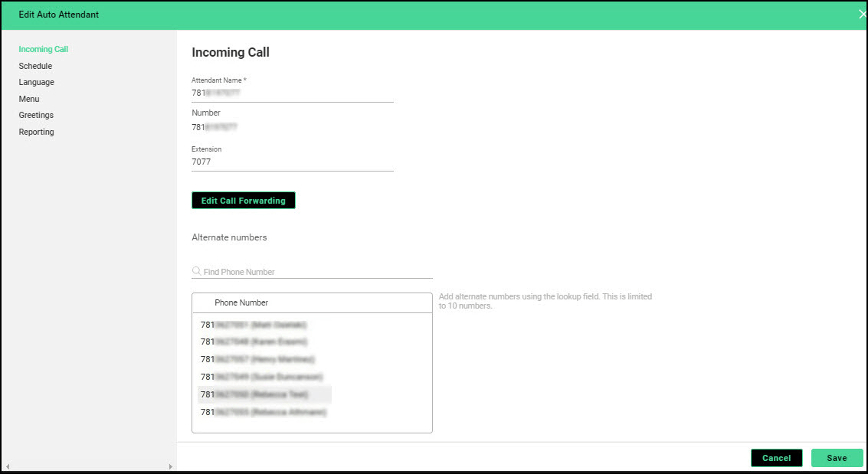
Task: Save the auto attendant settings
Action: pyautogui.click(x=837, y=458)
